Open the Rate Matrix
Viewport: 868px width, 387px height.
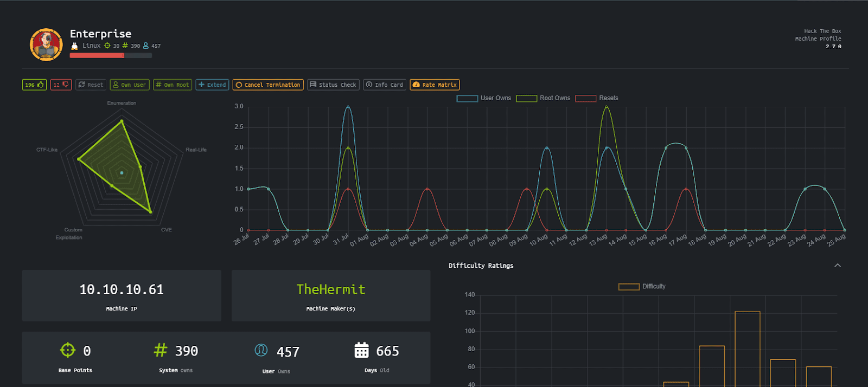(x=435, y=85)
